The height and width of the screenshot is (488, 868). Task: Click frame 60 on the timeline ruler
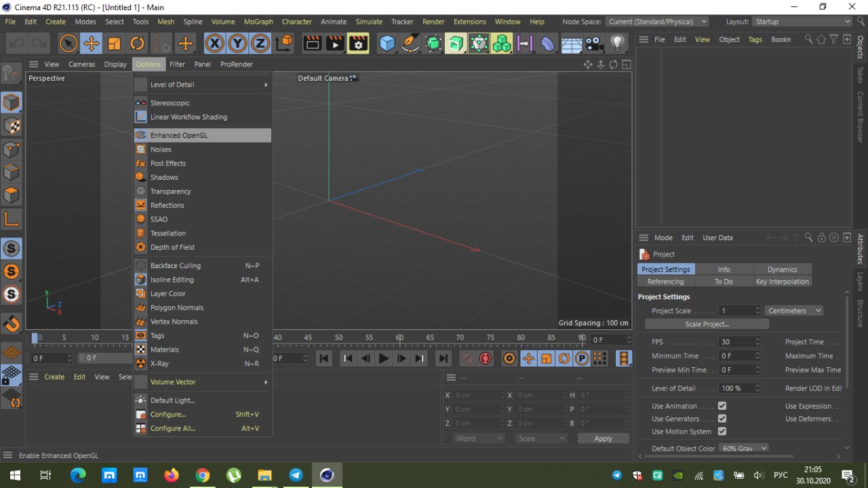click(x=399, y=338)
